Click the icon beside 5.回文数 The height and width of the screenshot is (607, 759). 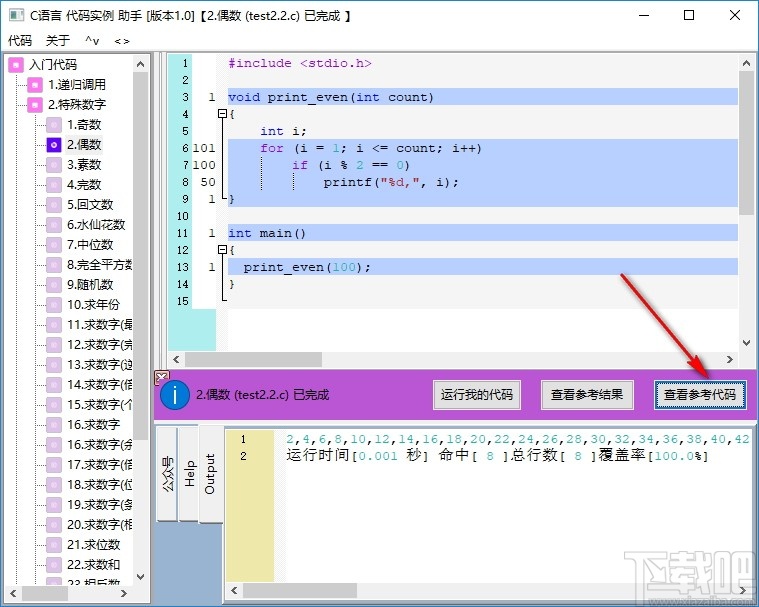pos(54,205)
